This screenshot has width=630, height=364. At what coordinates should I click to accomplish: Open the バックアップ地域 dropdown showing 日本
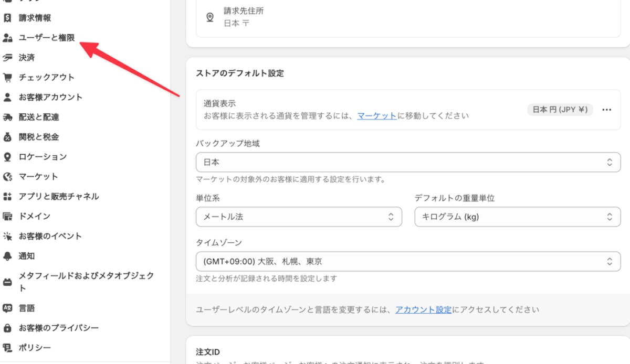point(407,162)
